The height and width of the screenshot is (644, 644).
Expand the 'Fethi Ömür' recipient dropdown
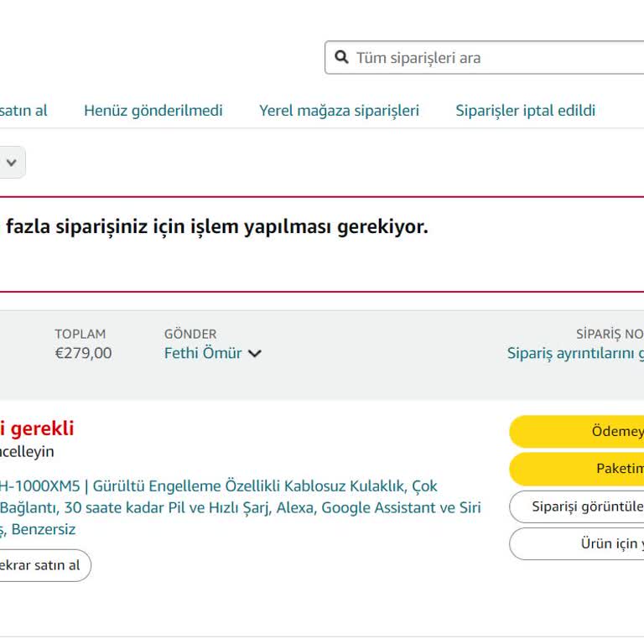coord(213,353)
